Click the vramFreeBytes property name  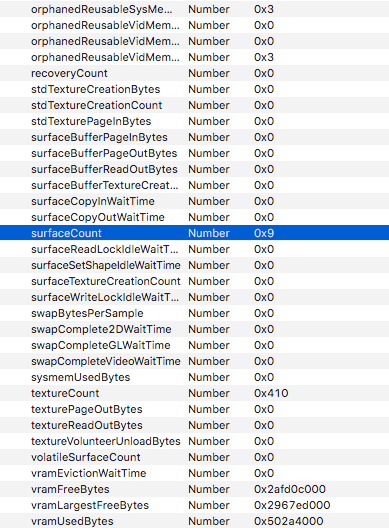click(x=70, y=489)
